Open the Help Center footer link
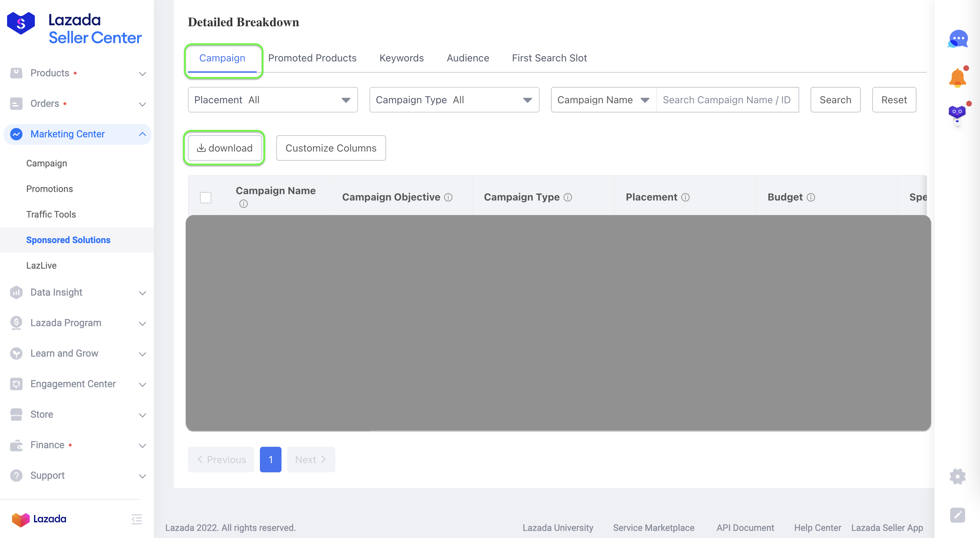 pyautogui.click(x=817, y=528)
